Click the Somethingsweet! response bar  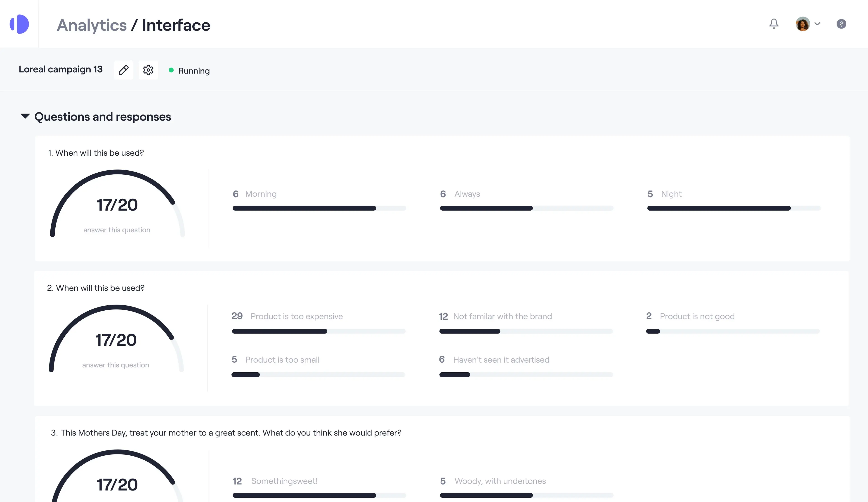pyautogui.click(x=319, y=495)
